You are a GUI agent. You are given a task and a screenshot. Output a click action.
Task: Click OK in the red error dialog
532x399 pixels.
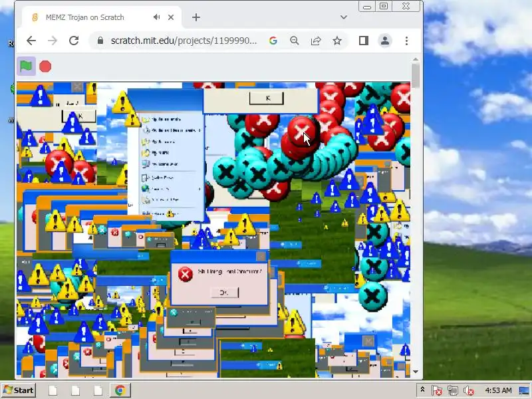224,293
